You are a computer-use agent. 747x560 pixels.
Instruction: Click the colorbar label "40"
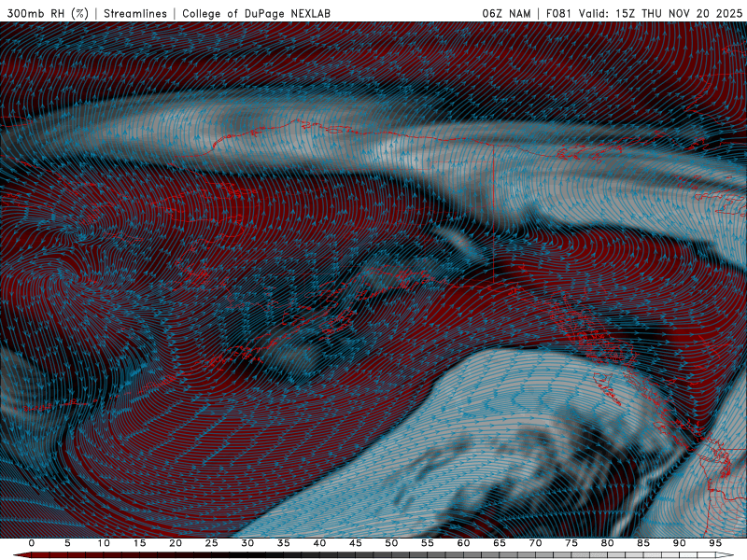tap(319, 543)
